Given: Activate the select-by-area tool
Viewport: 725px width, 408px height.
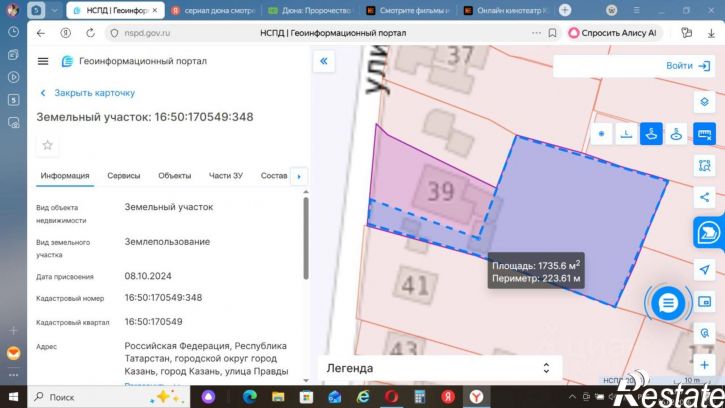Looking at the screenshot, I should pyautogui.click(x=704, y=166).
